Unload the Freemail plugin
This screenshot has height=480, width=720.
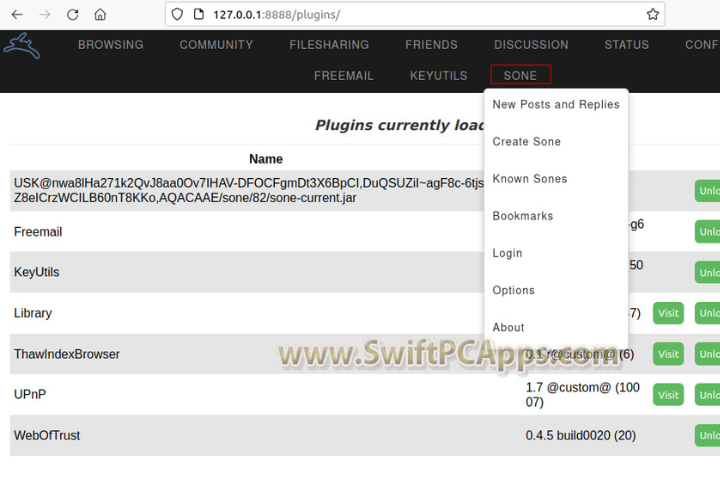(707, 232)
